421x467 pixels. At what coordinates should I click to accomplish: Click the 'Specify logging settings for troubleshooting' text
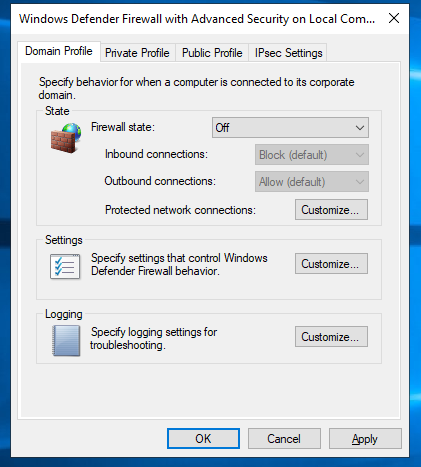click(x=154, y=338)
